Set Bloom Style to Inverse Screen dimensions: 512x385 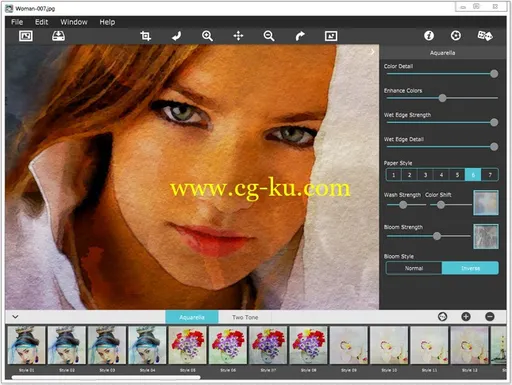pyautogui.click(x=470, y=268)
